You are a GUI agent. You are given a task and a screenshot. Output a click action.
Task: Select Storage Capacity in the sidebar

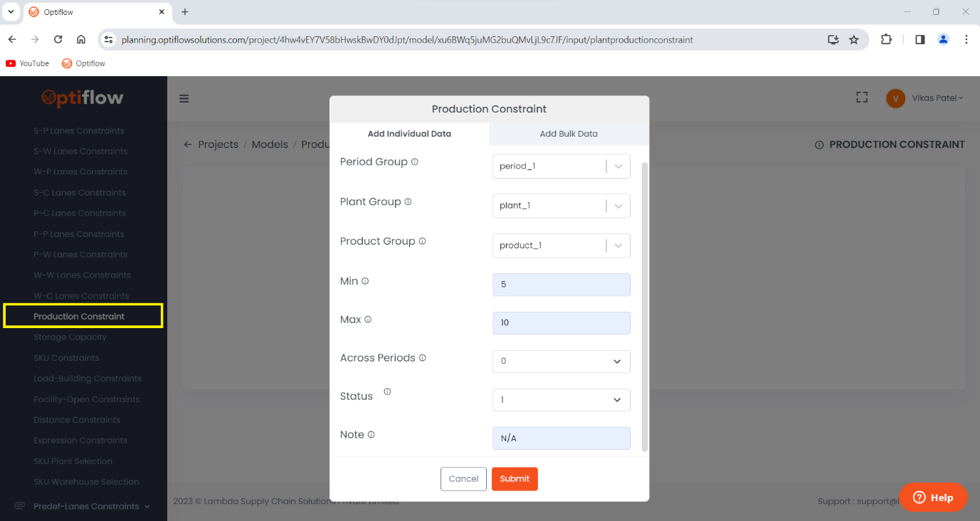tap(70, 337)
